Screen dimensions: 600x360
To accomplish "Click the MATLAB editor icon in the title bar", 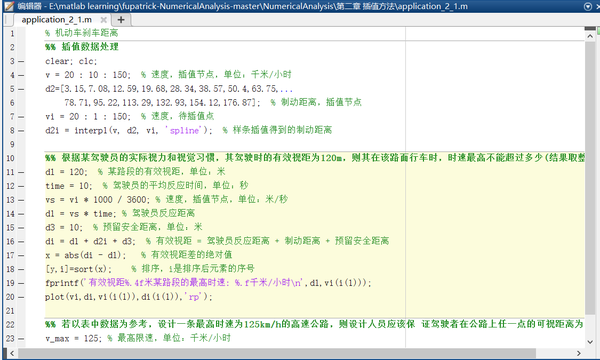I will tap(9, 6).
